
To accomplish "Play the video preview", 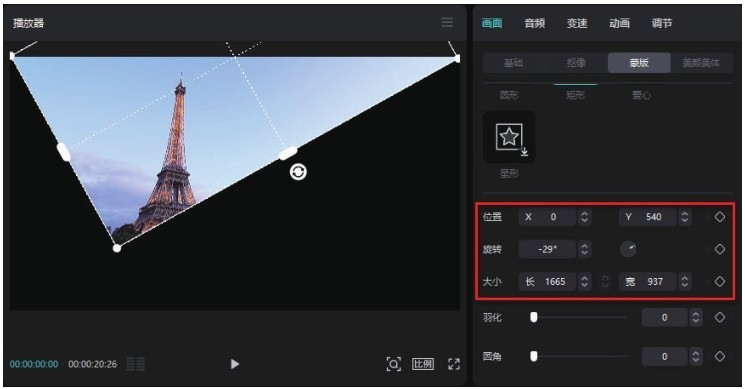I will (x=235, y=364).
